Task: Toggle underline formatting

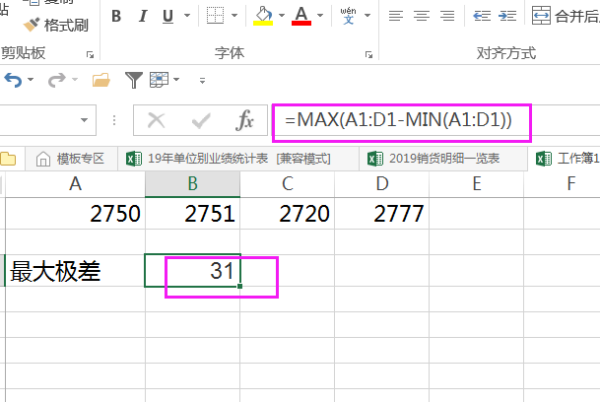Action: (x=164, y=16)
